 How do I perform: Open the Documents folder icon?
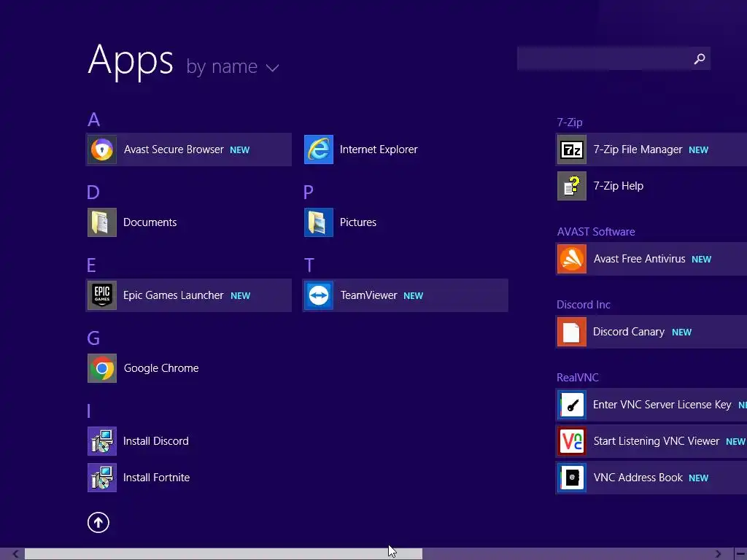pyautogui.click(x=102, y=222)
